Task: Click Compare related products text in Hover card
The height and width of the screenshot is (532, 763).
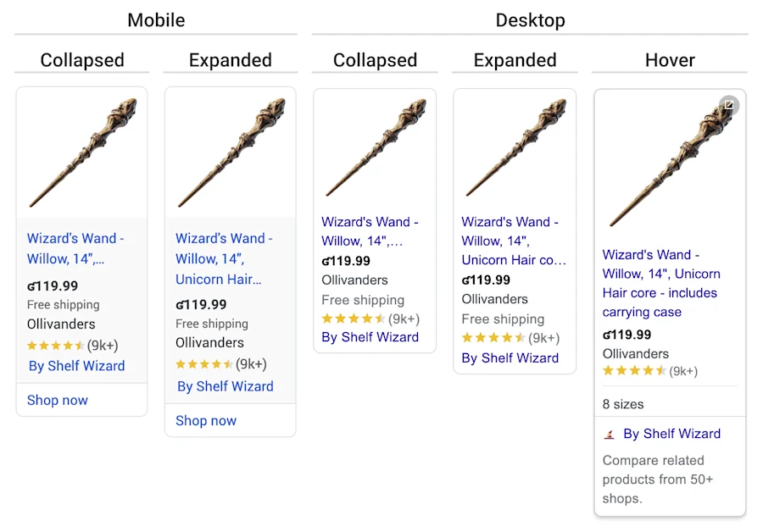Action: [658, 479]
